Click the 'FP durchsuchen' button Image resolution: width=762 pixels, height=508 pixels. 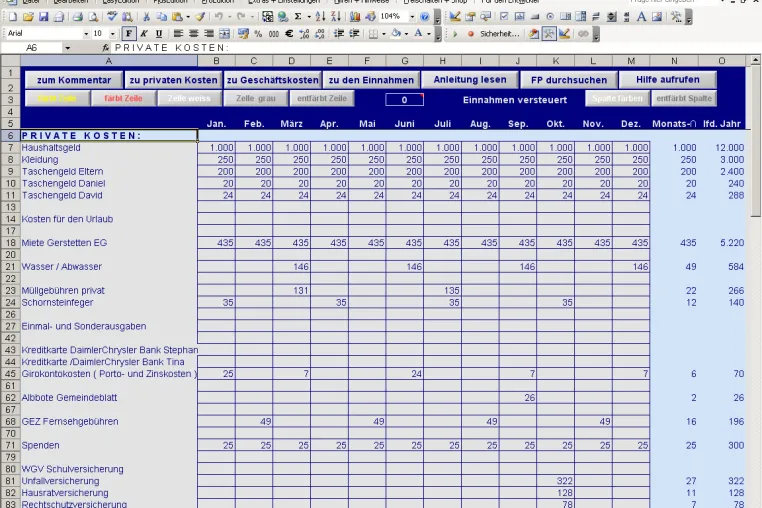[x=569, y=80]
